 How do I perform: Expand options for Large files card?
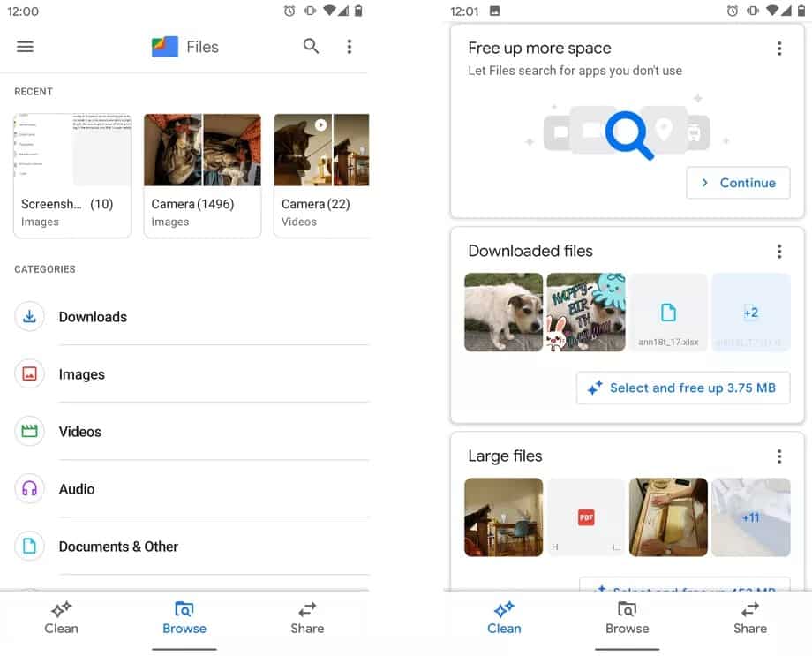[778, 456]
